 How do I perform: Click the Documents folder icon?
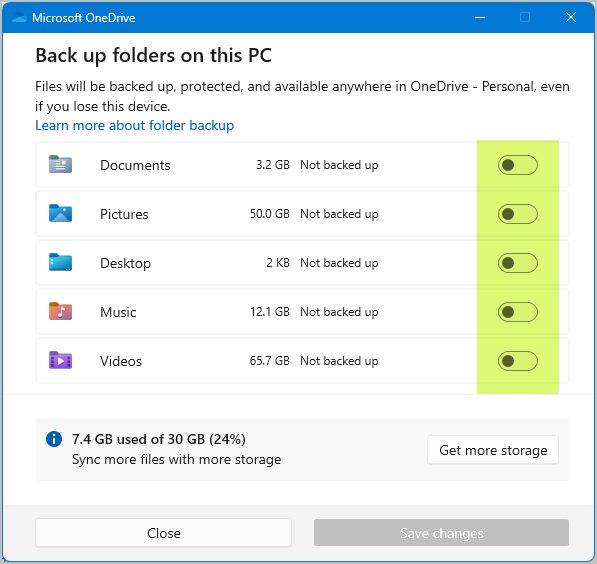pyautogui.click(x=60, y=165)
